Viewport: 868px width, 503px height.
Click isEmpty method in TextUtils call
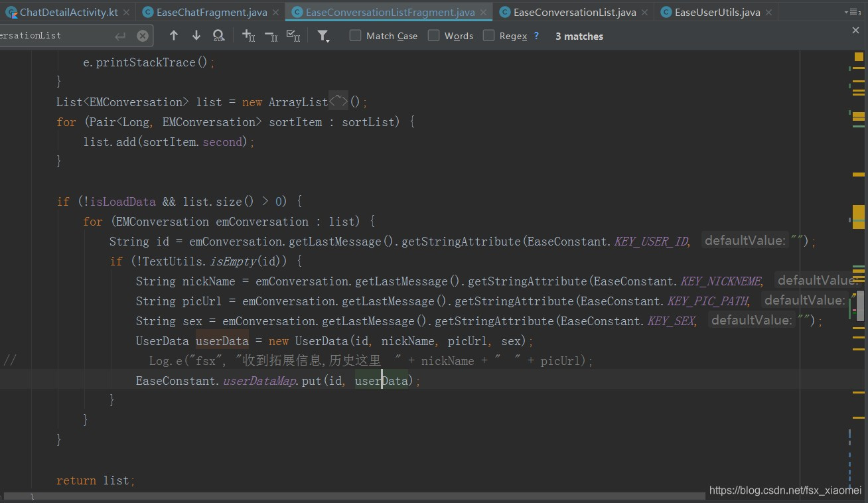233,261
